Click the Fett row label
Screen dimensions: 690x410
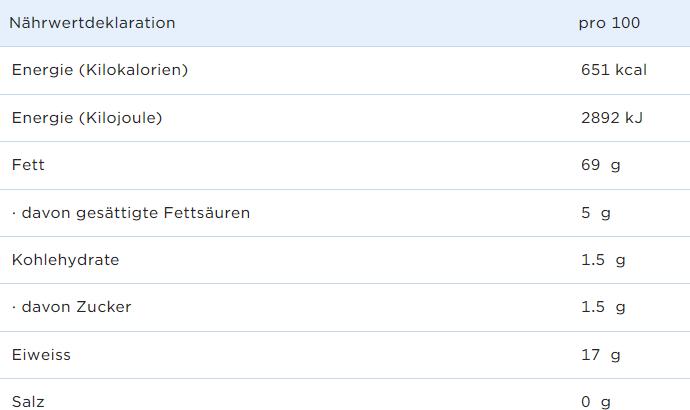coord(28,165)
